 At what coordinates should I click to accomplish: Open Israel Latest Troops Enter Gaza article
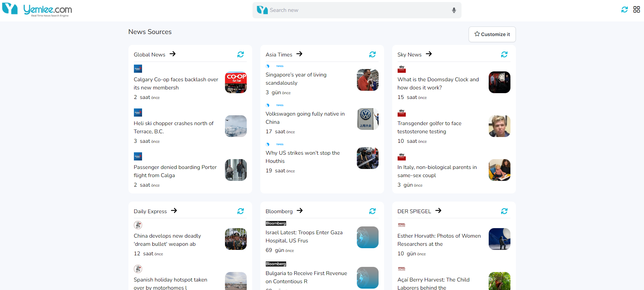coord(304,237)
